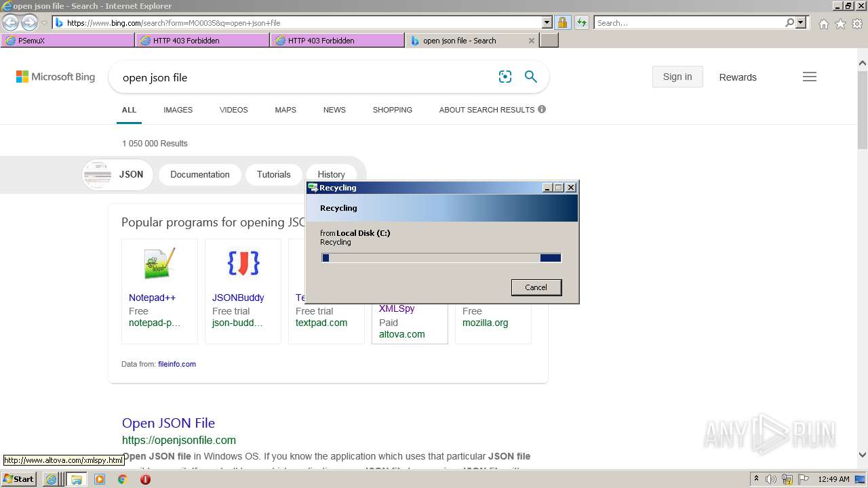Open the Notepad++ program link
Screen dimensions: 868x488
click(152, 298)
